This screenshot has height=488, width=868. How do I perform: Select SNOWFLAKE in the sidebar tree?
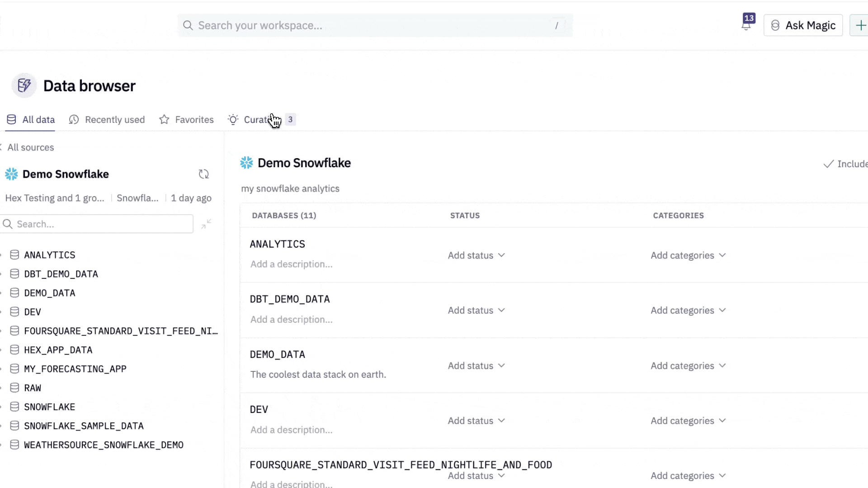(50, 407)
